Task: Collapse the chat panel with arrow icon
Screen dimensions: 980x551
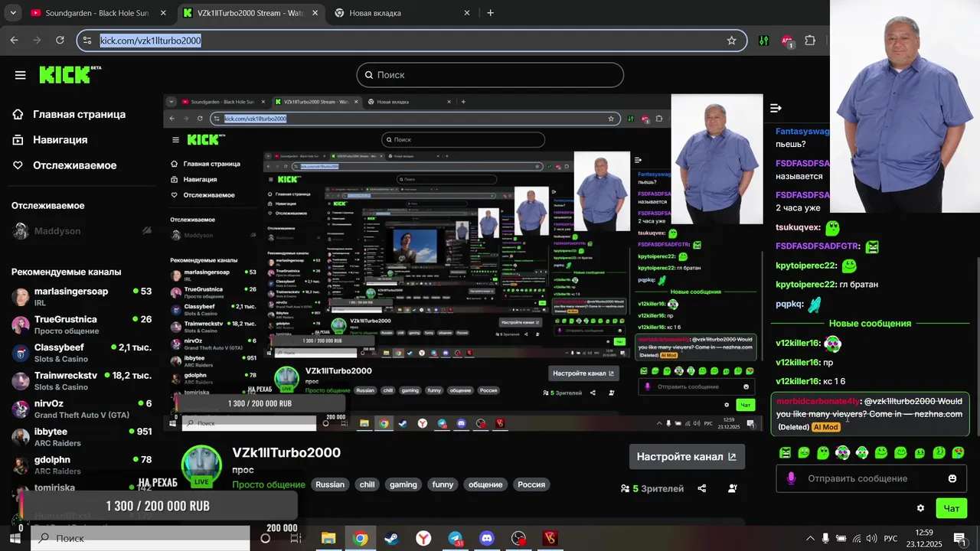Action: 776,108
